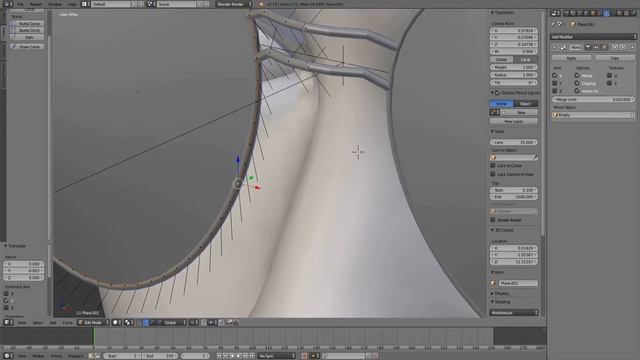Toggle the Lock to Cursor checkbox
640x360 pixels.
pos(493,166)
